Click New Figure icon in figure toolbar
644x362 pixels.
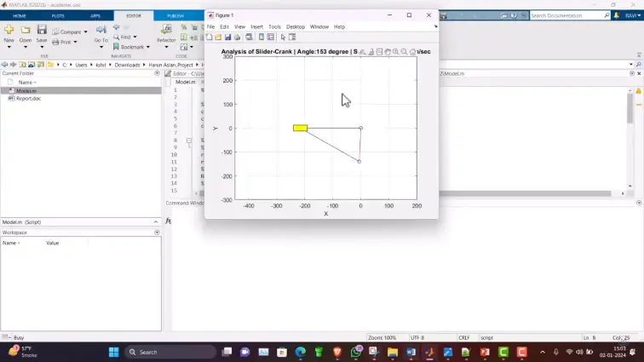(210, 37)
